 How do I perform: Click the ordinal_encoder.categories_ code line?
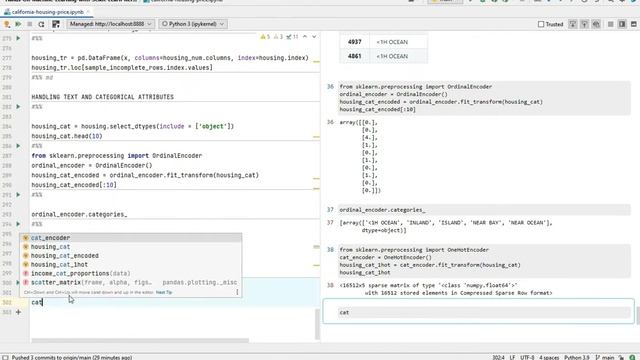[x=79, y=214]
